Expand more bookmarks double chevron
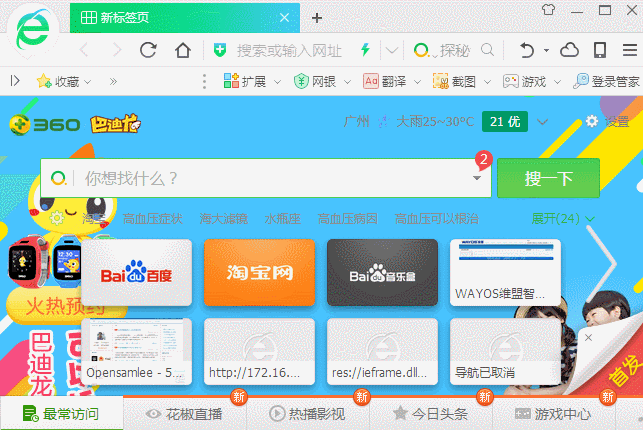The width and height of the screenshot is (643, 430). (113, 81)
